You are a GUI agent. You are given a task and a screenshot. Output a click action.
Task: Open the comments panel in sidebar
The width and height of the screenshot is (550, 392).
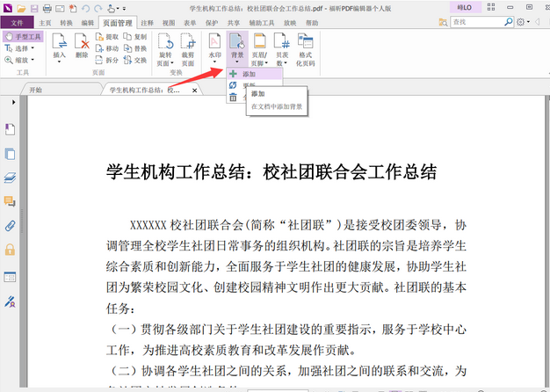(x=10, y=201)
